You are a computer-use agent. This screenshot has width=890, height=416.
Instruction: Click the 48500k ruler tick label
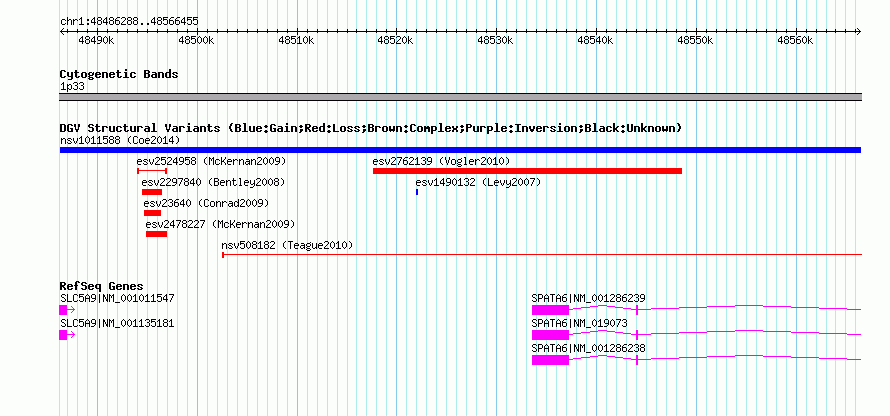[x=197, y=40]
